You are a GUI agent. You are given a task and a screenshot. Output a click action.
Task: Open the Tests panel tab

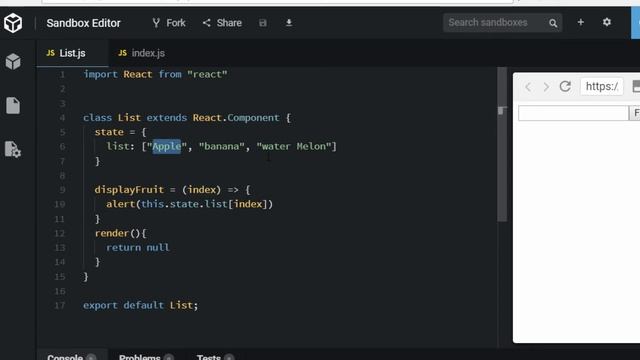(x=215, y=357)
